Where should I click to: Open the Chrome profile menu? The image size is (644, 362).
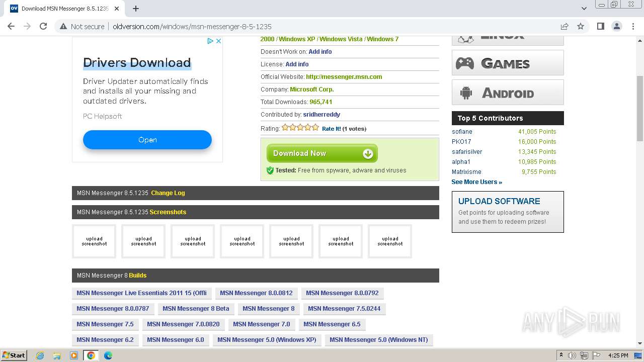616,26
